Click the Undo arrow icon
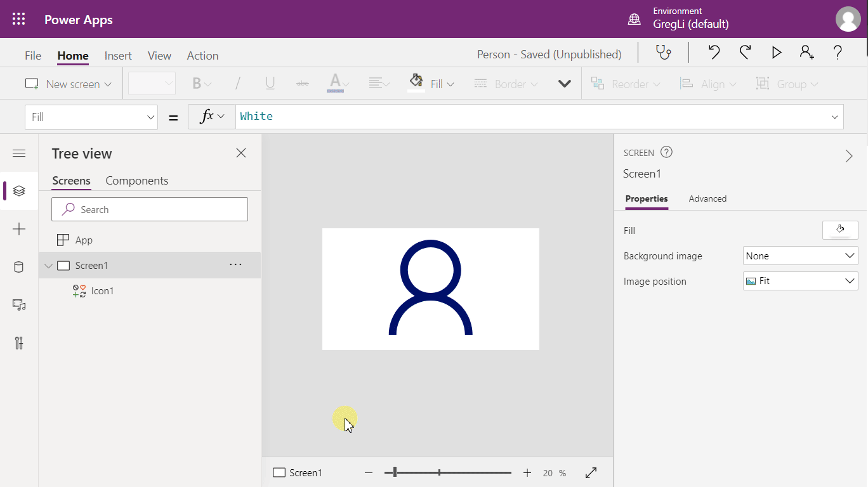Screen dimensions: 868x487 coord(714,53)
